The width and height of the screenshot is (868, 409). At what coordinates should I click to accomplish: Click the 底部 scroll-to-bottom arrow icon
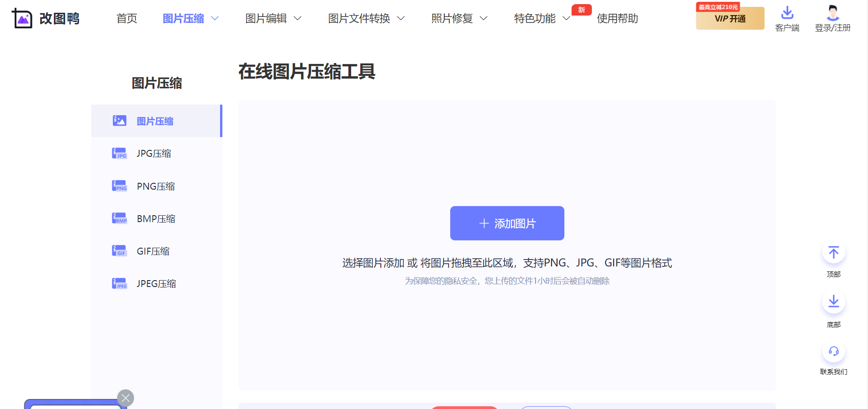833,302
